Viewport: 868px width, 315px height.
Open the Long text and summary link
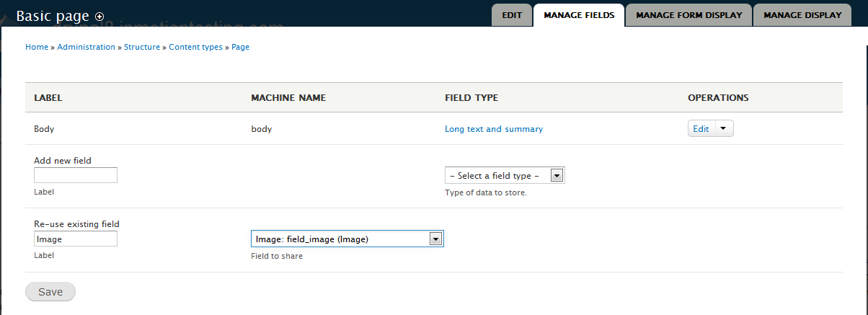(x=494, y=129)
